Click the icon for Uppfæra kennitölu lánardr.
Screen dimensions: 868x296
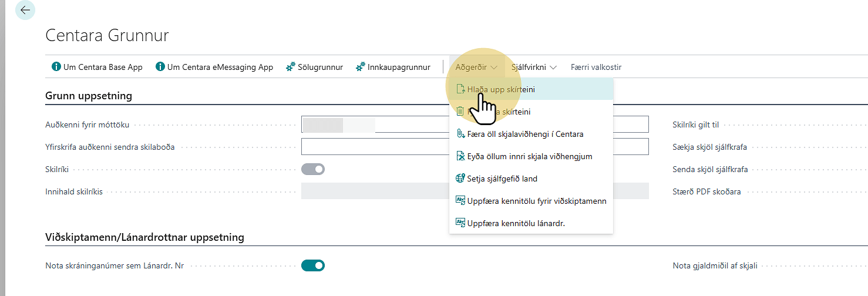[460, 223]
